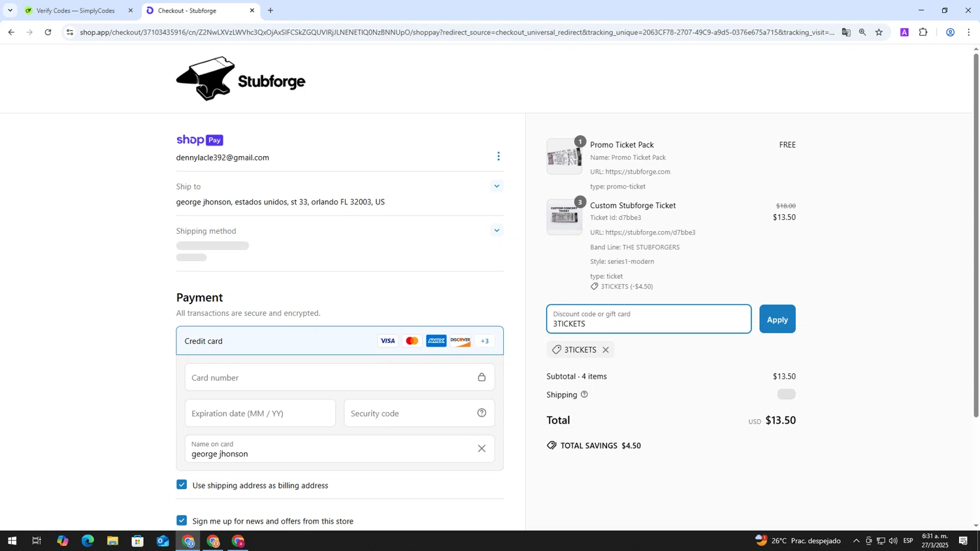This screenshot has width=980, height=551.
Task: Reload the current page
Action: click(x=48, y=32)
